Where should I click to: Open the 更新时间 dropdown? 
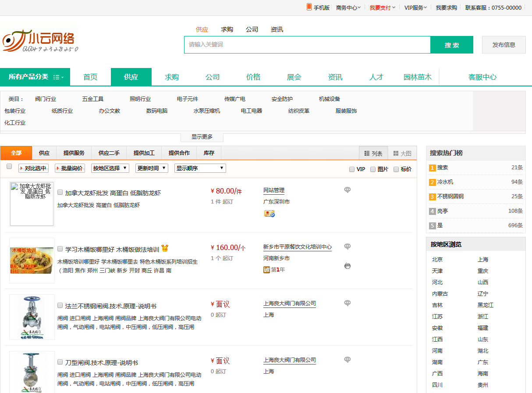click(x=152, y=168)
